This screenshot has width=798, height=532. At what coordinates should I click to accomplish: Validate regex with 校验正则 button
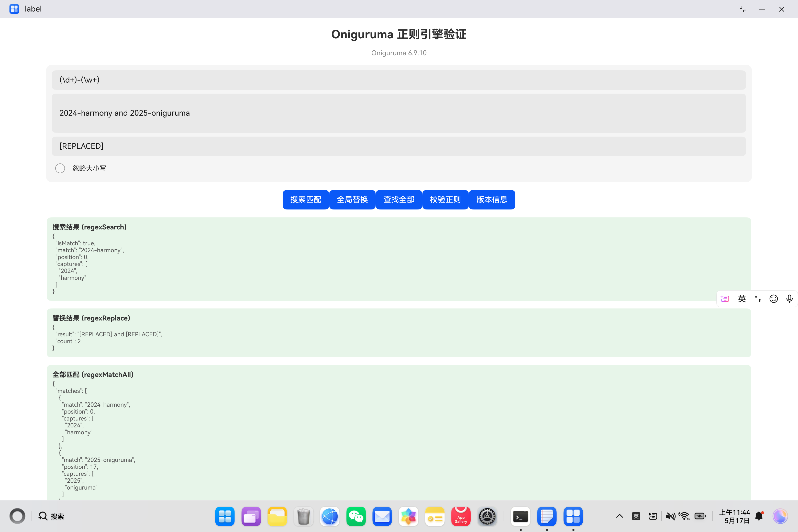point(445,199)
